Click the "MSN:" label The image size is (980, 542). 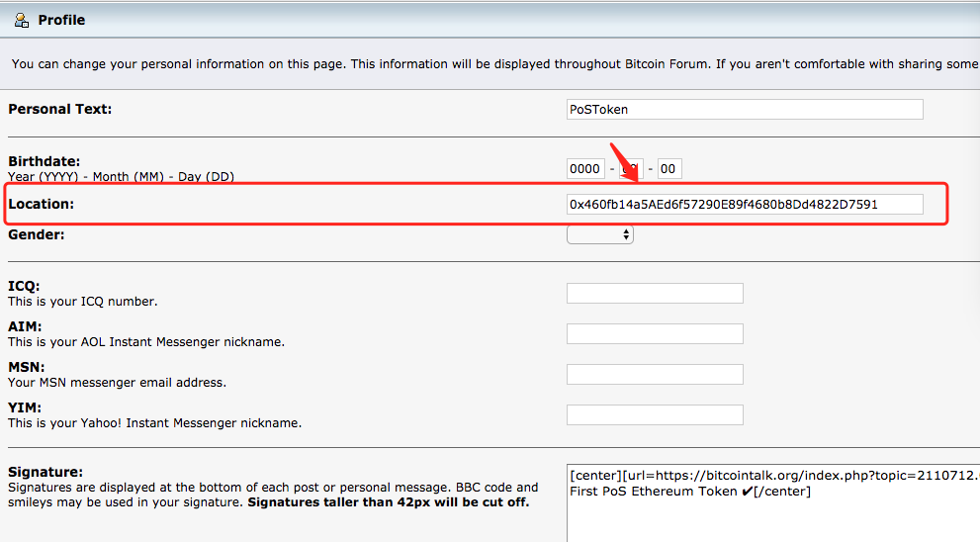coord(25,367)
